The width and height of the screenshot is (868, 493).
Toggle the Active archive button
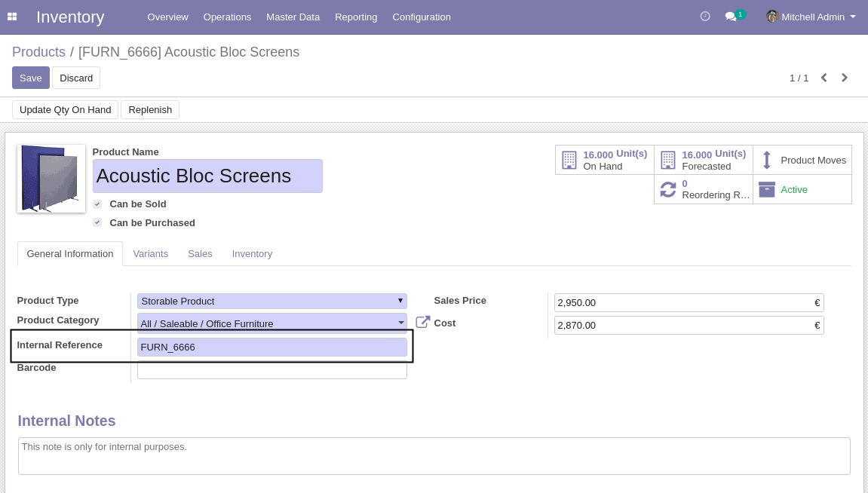coord(802,190)
